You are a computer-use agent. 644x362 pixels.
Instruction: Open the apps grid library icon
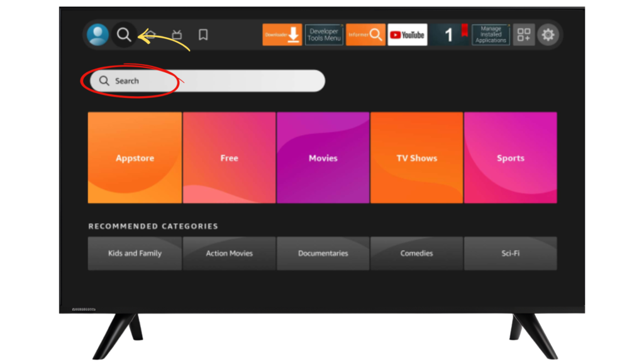pos(523,35)
